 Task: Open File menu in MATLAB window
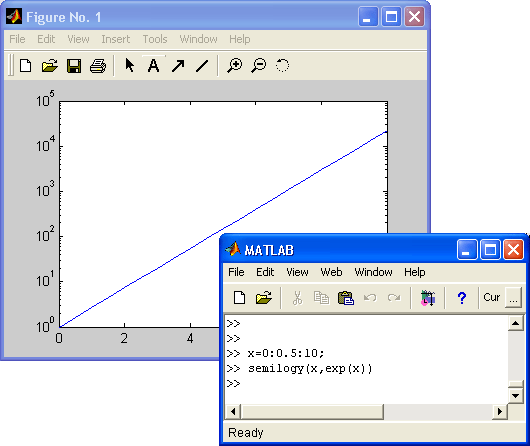pyautogui.click(x=236, y=272)
